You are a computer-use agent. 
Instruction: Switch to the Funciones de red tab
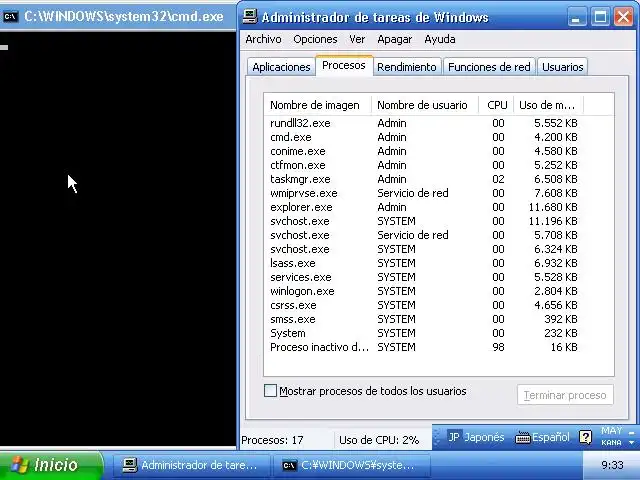489,67
